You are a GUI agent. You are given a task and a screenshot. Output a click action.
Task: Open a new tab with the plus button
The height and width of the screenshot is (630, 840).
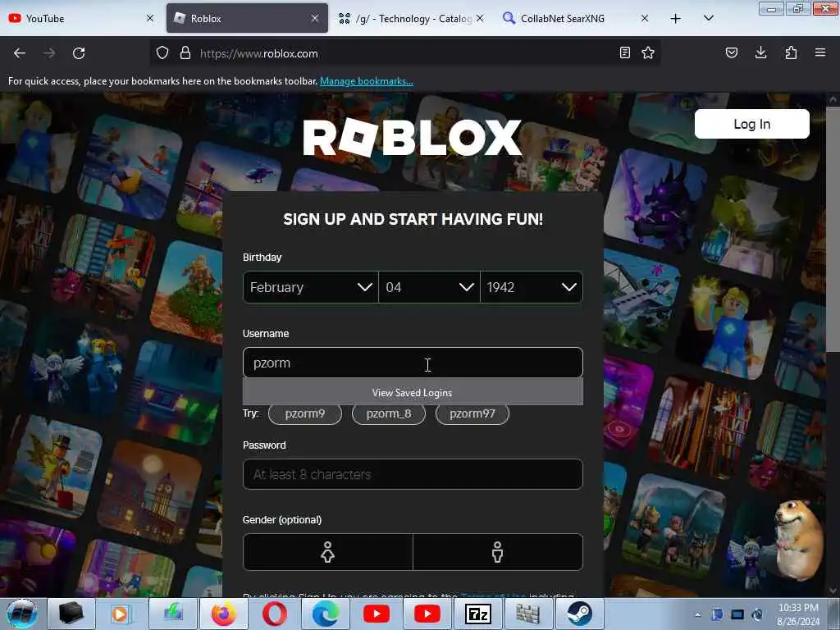[x=676, y=19]
